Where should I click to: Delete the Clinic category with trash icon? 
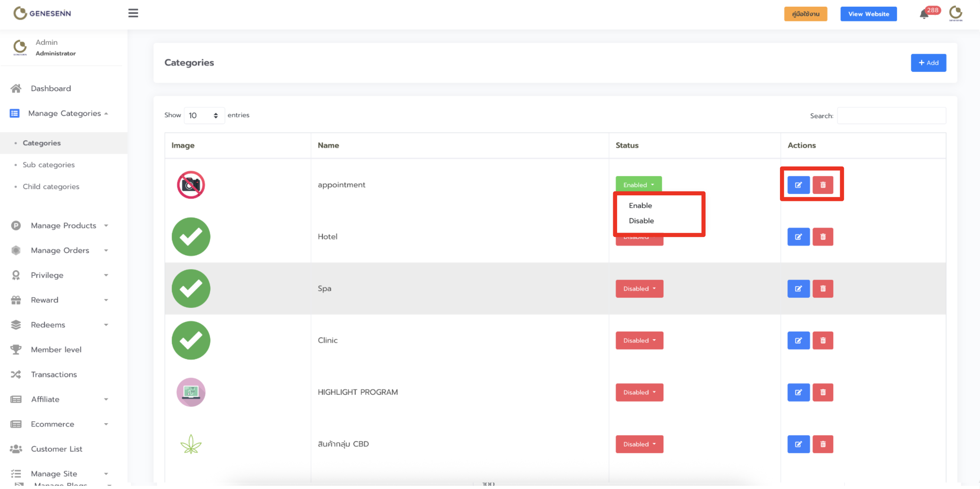(823, 341)
